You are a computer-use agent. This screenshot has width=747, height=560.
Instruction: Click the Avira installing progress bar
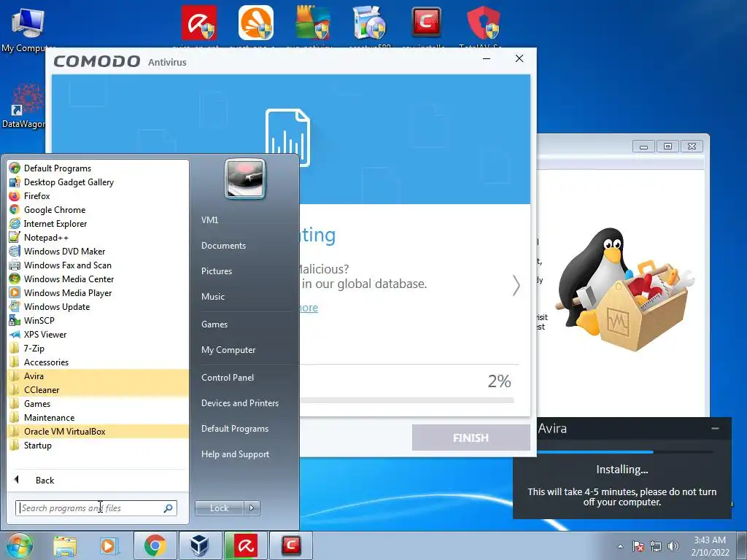624,452
